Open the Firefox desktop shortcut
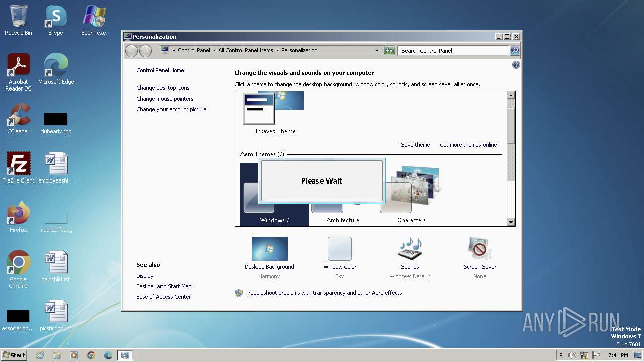The height and width of the screenshot is (362, 644). (18, 217)
